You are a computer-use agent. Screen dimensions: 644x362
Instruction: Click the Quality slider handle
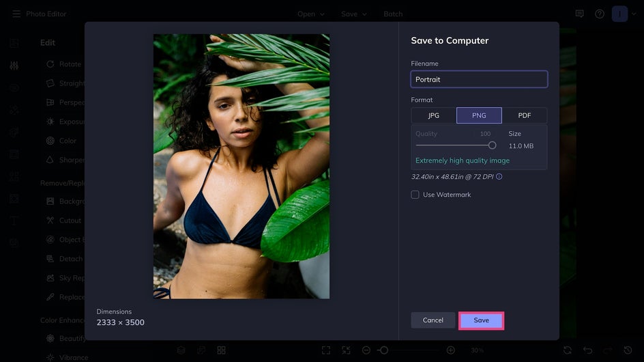[x=492, y=145]
